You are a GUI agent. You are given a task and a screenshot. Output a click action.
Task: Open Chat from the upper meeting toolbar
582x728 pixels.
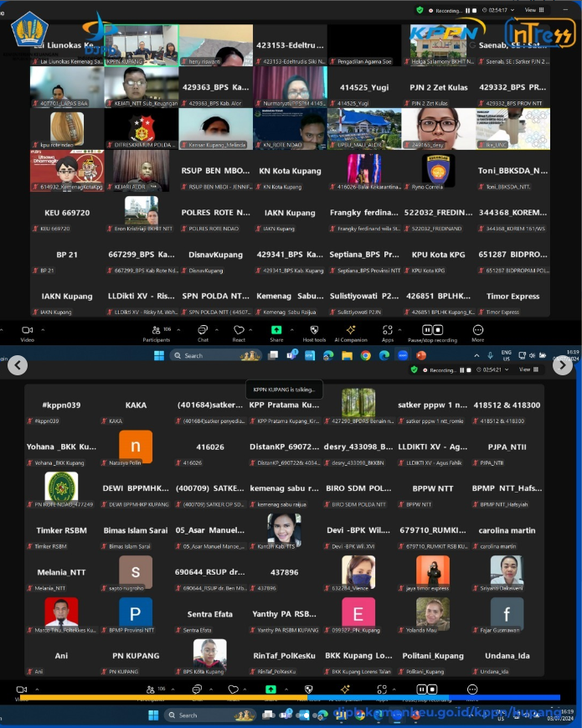(203, 333)
